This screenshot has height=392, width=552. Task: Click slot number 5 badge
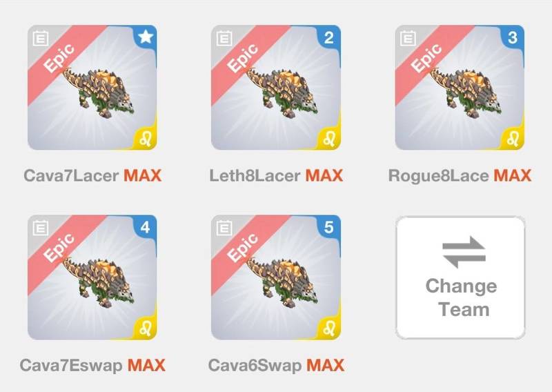(329, 228)
